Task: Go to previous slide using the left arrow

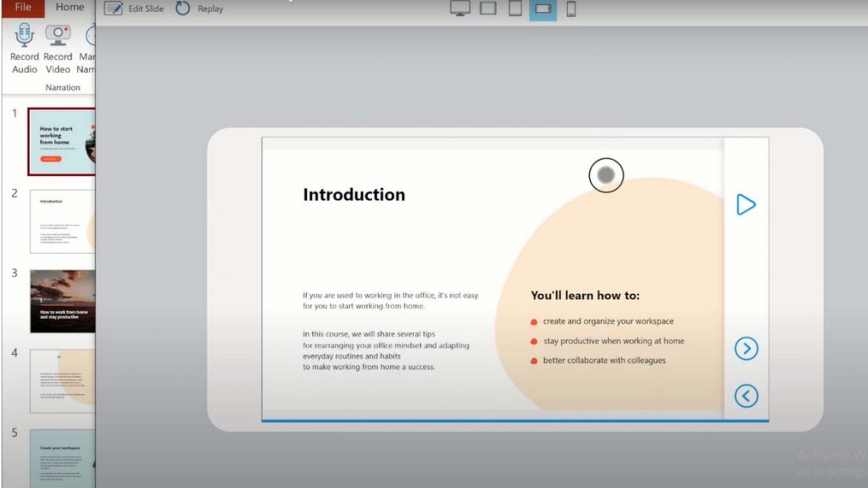Action: [x=746, y=396]
